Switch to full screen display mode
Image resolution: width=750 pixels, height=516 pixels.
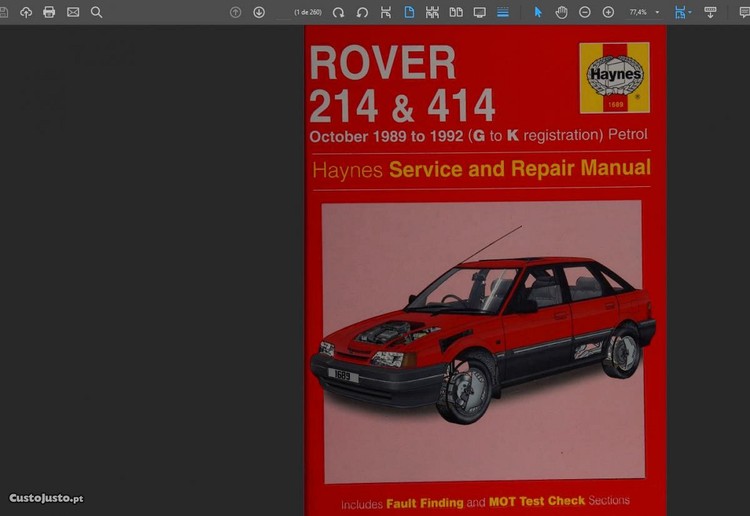pyautogui.click(x=479, y=12)
